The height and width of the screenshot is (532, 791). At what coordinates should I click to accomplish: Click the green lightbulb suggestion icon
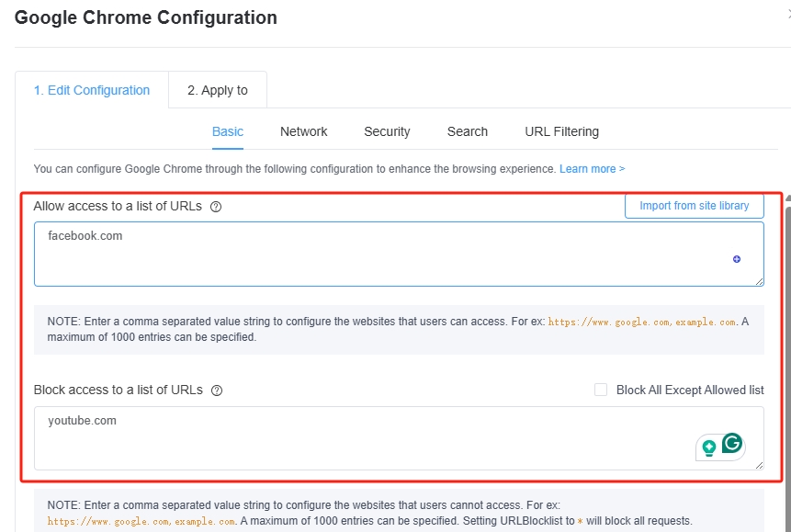[709, 447]
